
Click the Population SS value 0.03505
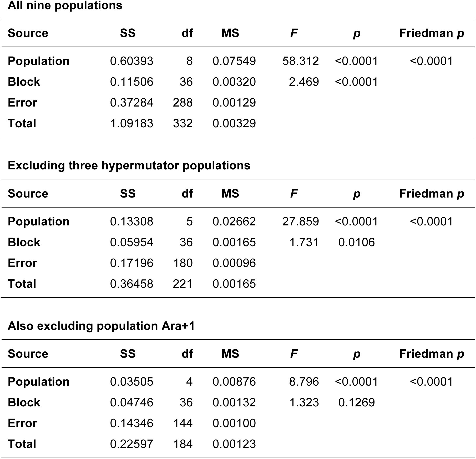(x=131, y=382)
